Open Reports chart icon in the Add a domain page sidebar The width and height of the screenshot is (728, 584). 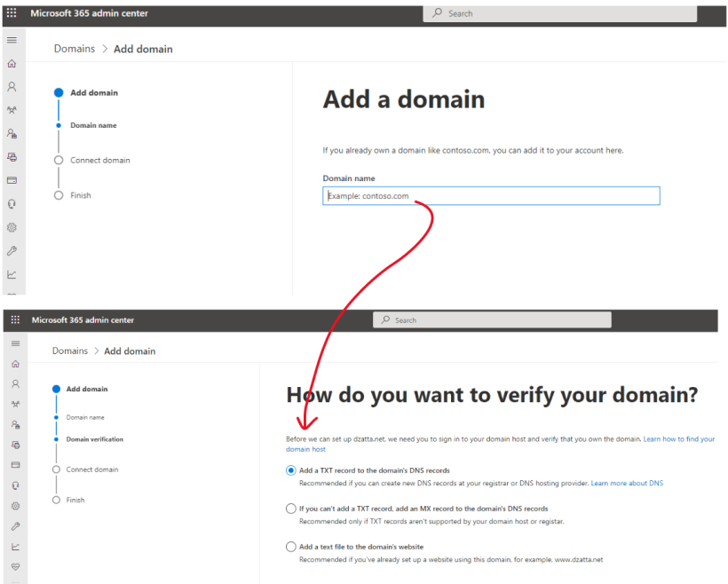coord(12,274)
